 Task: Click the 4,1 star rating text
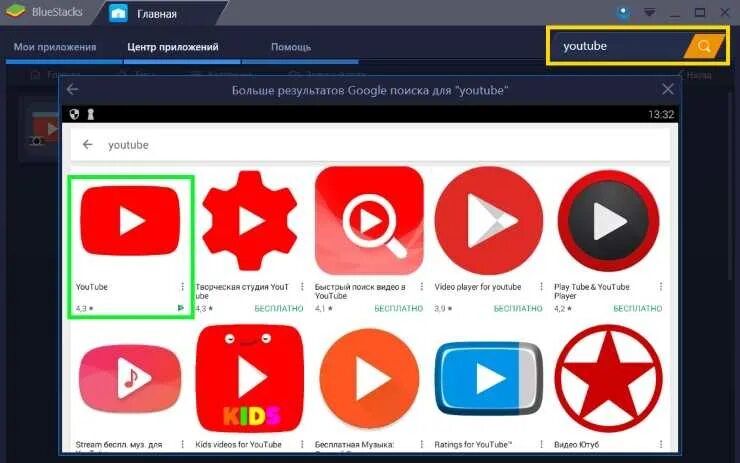tap(324, 309)
